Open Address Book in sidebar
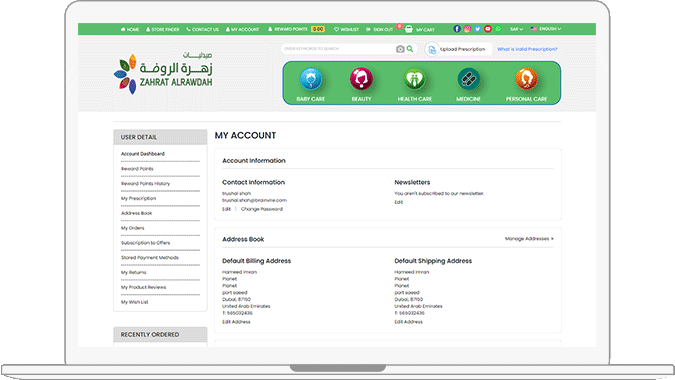The image size is (675, 380). pos(136,213)
